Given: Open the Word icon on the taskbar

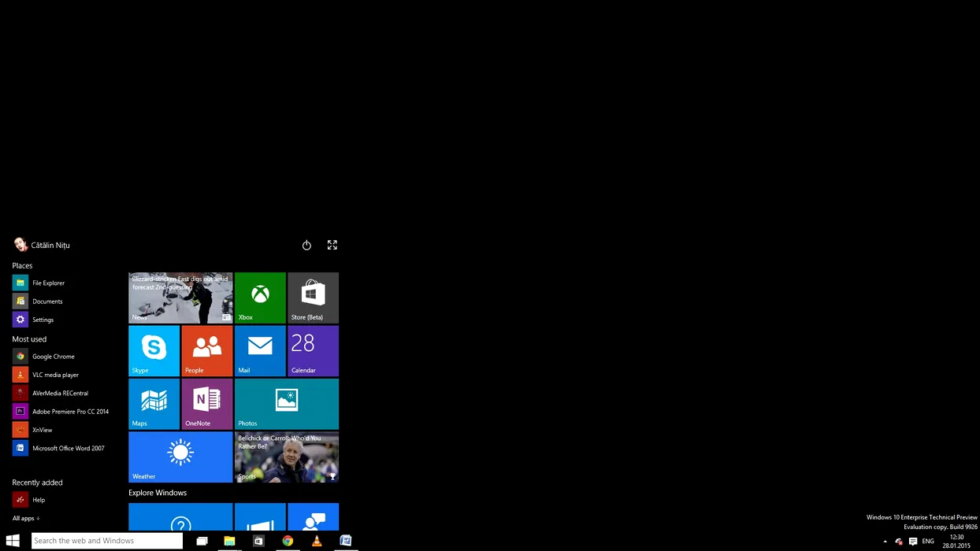Looking at the screenshot, I should pos(345,541).
